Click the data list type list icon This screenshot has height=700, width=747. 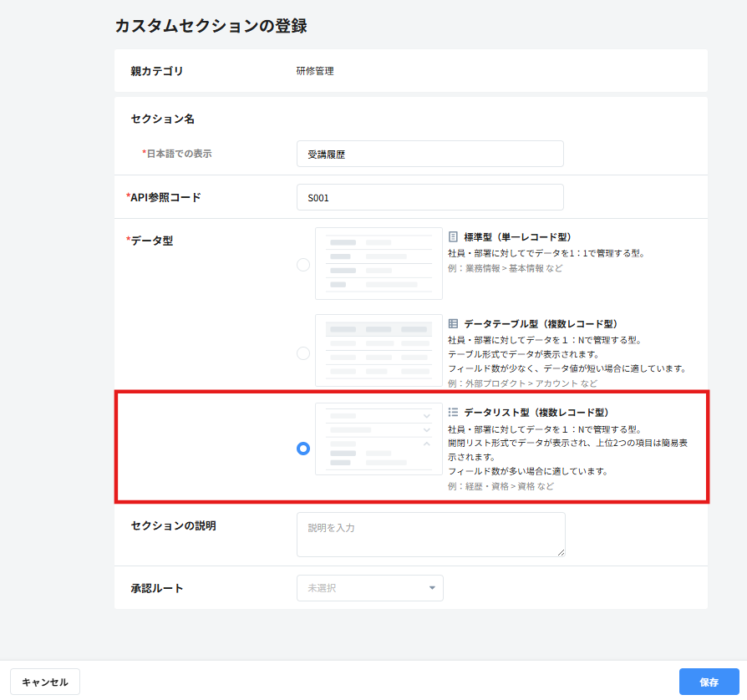pyautogui.click(x=453, y=413)
